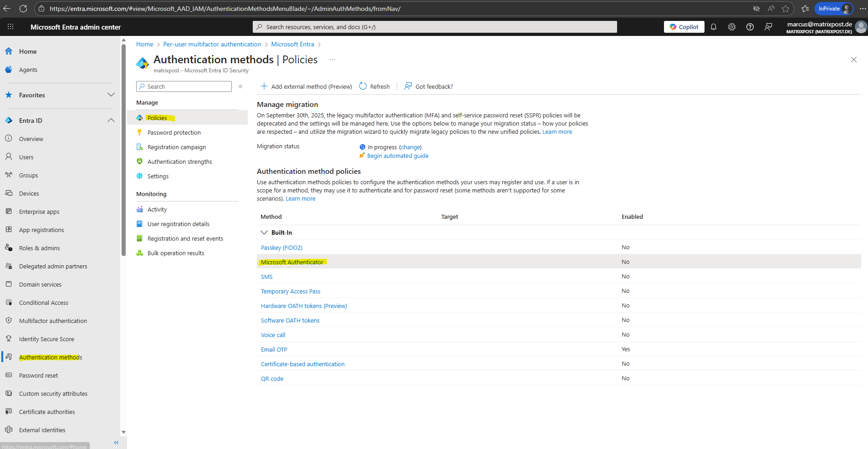Viewport: 868px width, 449px height.
Task: Expand the Favorites section
Action: pyautogui.click(x=111, y=95)
